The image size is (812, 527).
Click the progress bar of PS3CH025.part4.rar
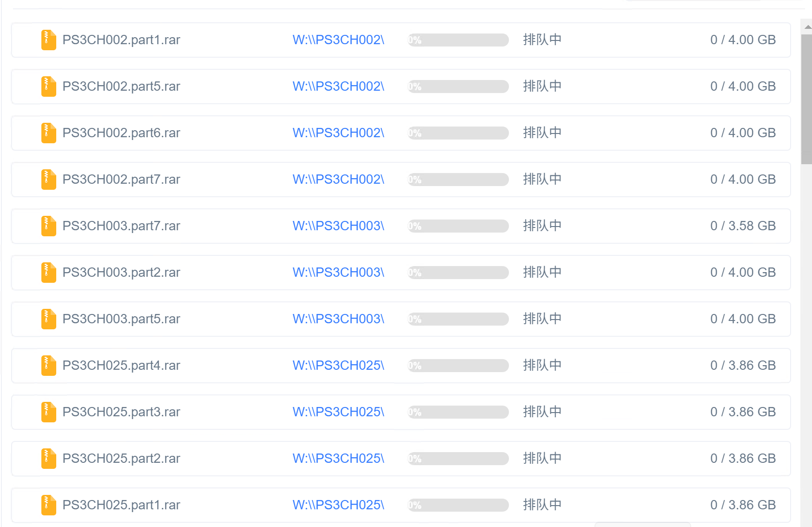(457, 366)
